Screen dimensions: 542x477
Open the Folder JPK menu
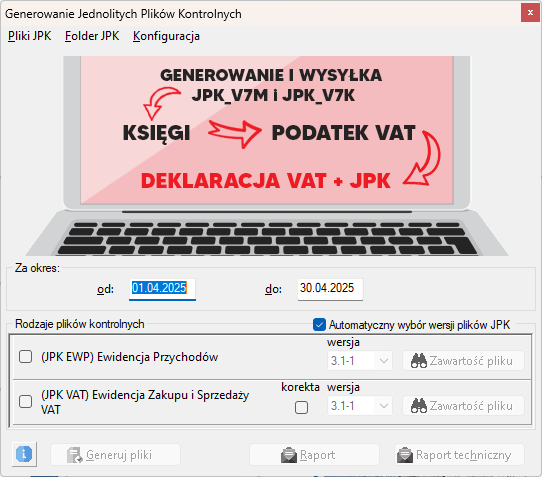92,36
